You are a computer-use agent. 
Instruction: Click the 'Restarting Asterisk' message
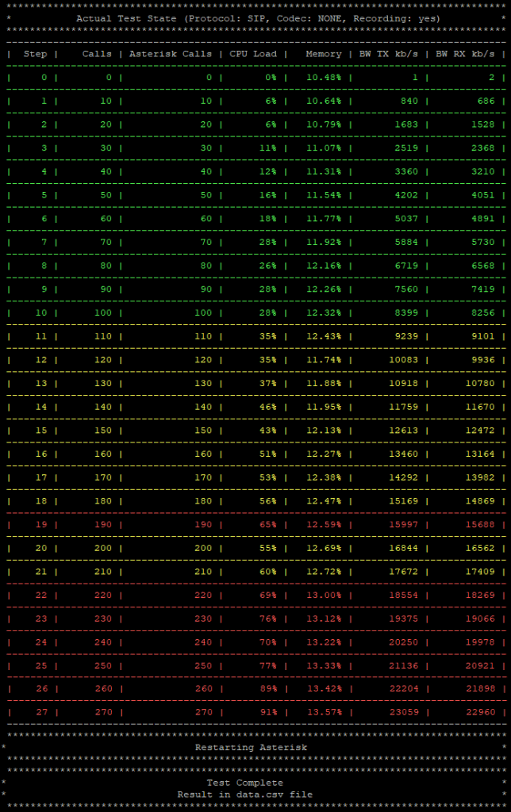coord(251,747)
